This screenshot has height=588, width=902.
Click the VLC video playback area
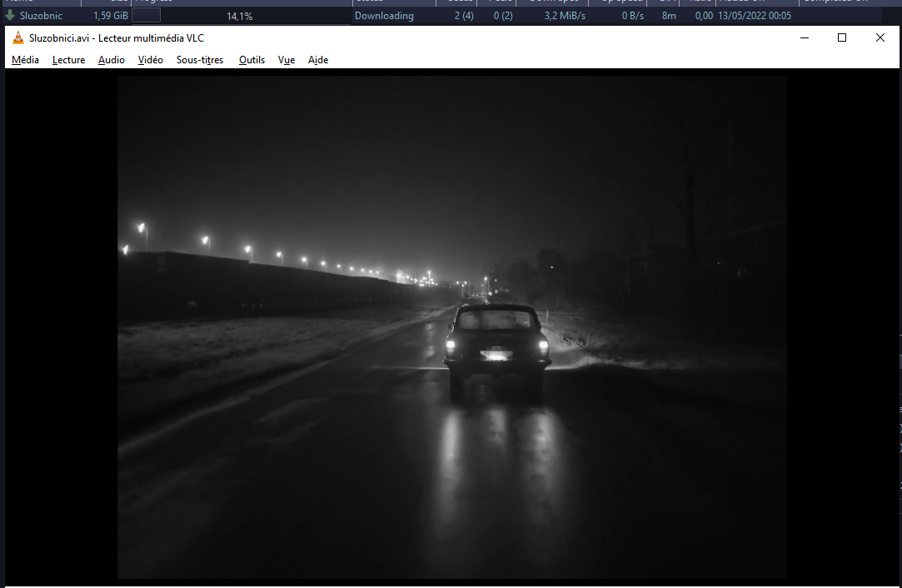point(451,326)
